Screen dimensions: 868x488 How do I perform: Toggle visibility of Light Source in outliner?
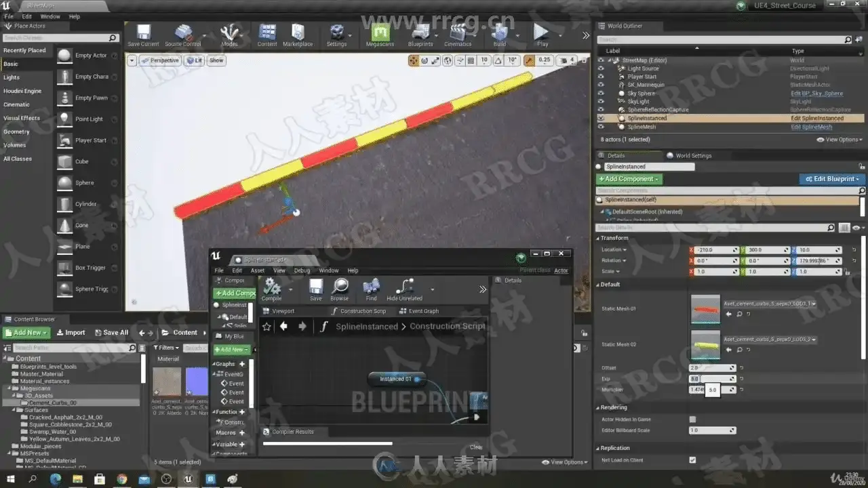[x=601, y=68]
